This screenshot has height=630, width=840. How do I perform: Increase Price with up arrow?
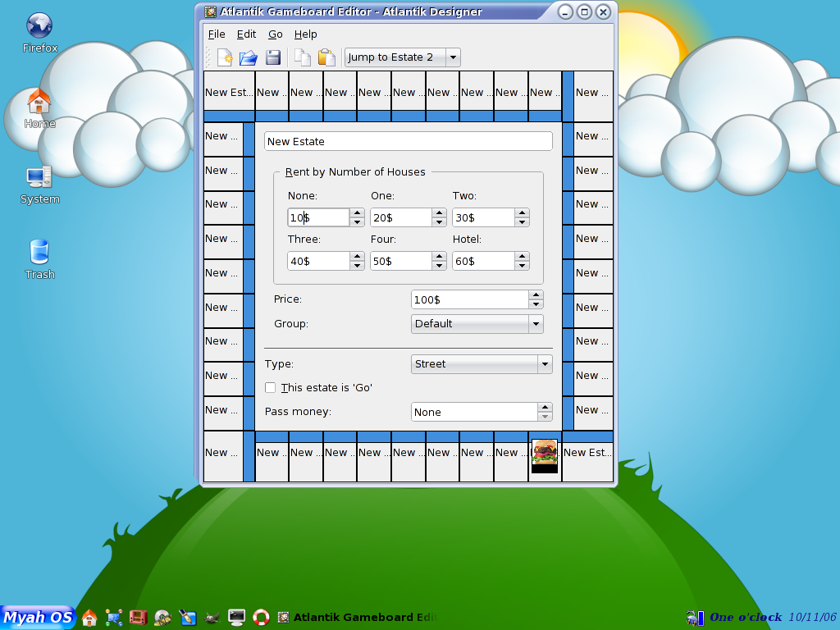pos(536,294)
